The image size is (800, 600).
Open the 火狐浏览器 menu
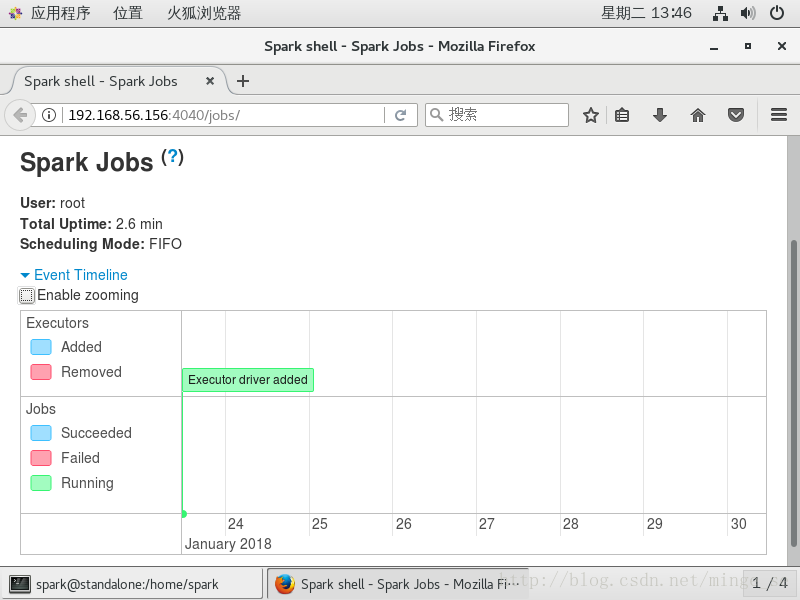pyautogui.click(x=204, y=13)
